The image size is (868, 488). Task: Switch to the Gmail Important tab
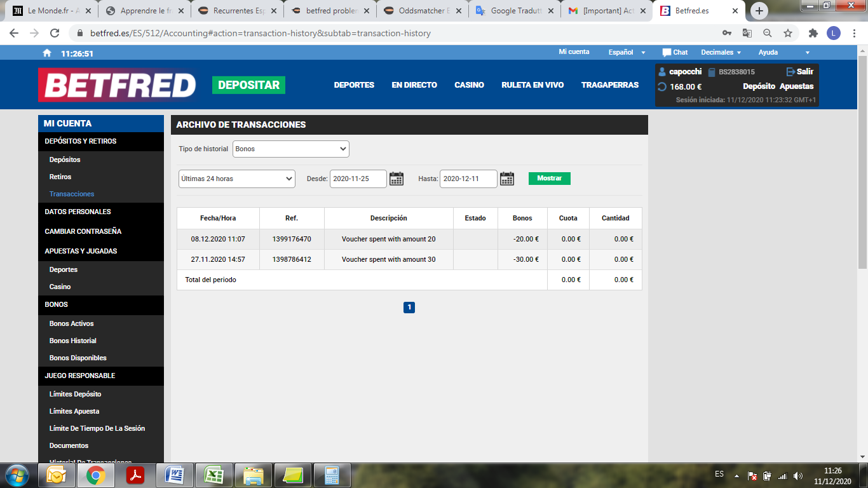pyautogui.click(x=607, y=11)
